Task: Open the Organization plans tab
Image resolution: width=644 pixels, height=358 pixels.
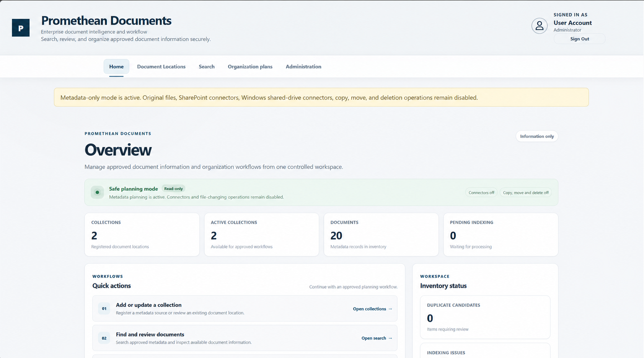Action: tap(250, 67)
